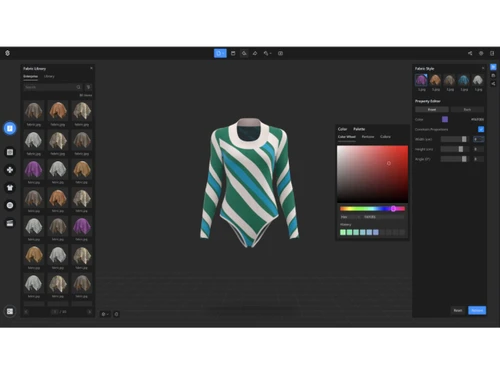500x375 pixels.
Task: Select the paint bucket tool in top toolbar
Action: coord(244,53)
